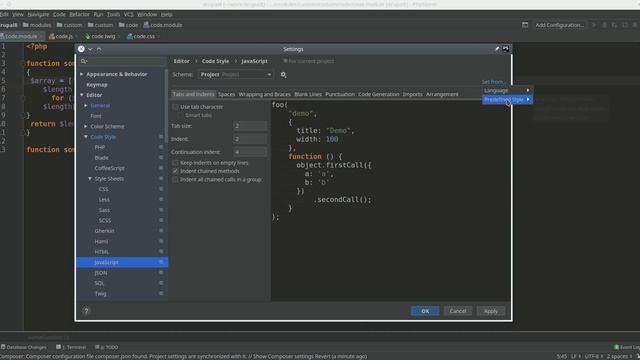640x360 pixels.
Task: Select Keymap in settings tree
Action: (97, 85)
